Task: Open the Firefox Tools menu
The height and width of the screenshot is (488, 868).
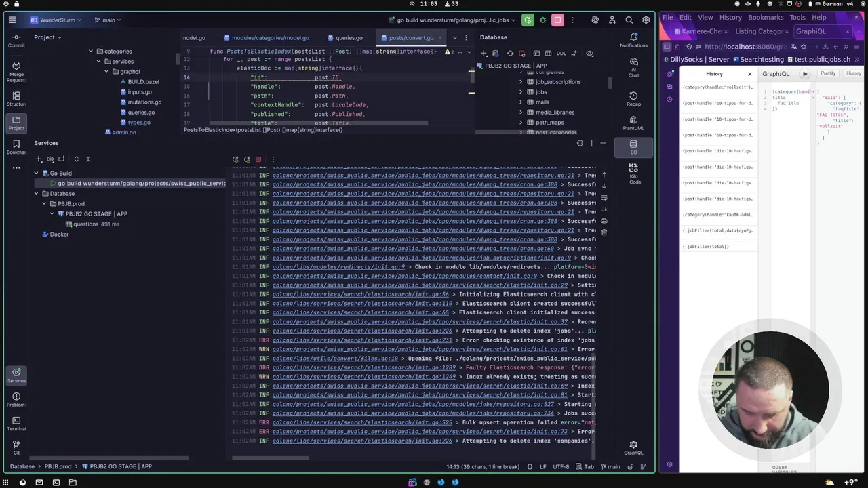Action: pyautogui.click(x=797, y=18)
